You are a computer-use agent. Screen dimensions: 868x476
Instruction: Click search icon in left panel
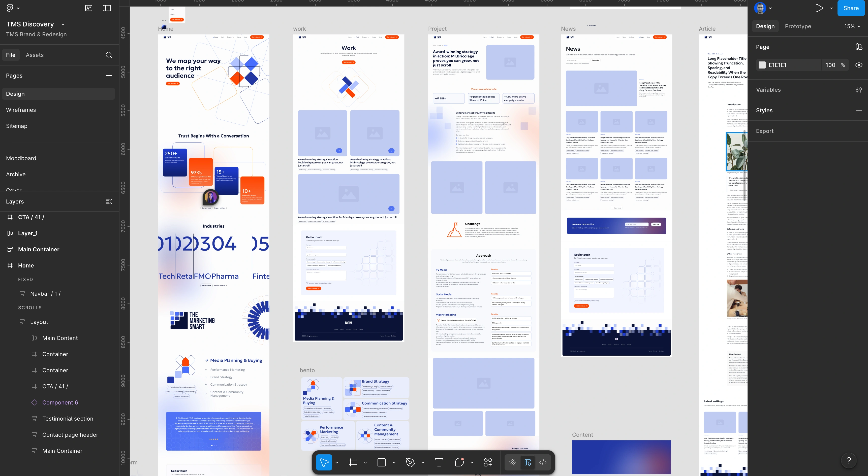(x=108, y=55)
